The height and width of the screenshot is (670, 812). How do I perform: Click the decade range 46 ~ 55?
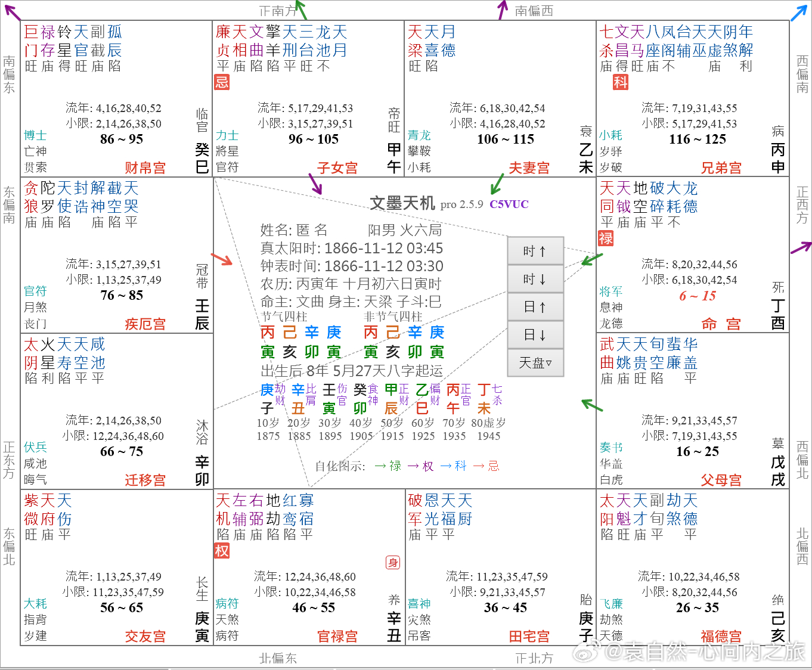pos(314,607)
